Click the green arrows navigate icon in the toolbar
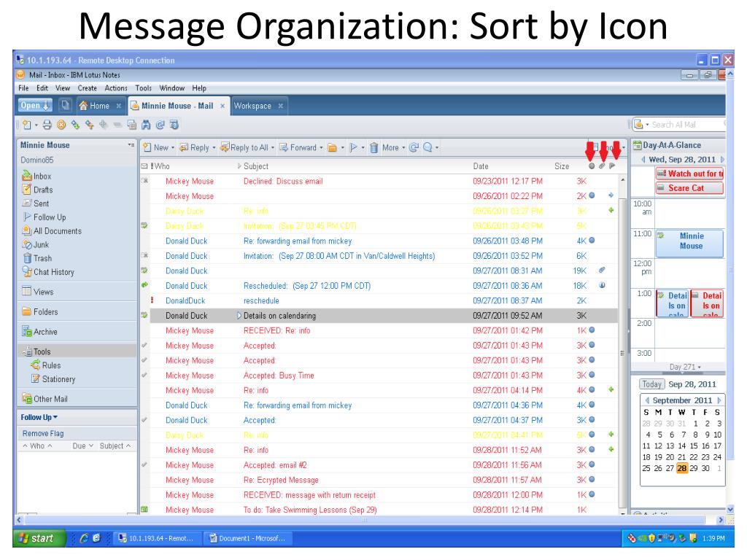This screenshot has height=560, width=747. (75, 125)
